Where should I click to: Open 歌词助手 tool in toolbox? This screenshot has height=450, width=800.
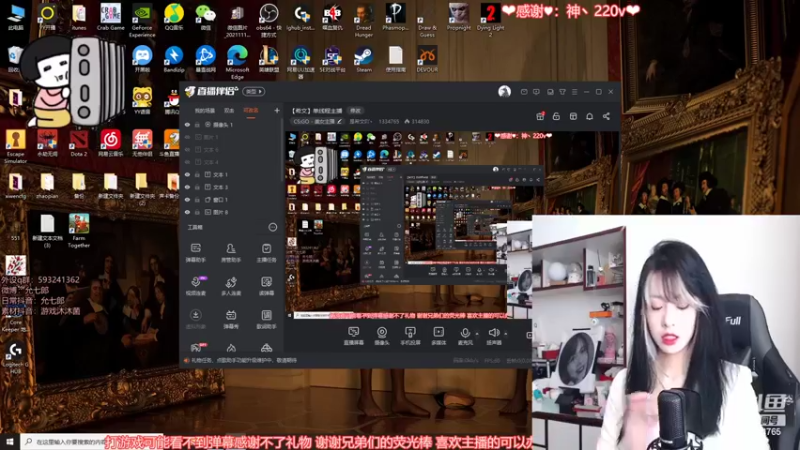266,319
